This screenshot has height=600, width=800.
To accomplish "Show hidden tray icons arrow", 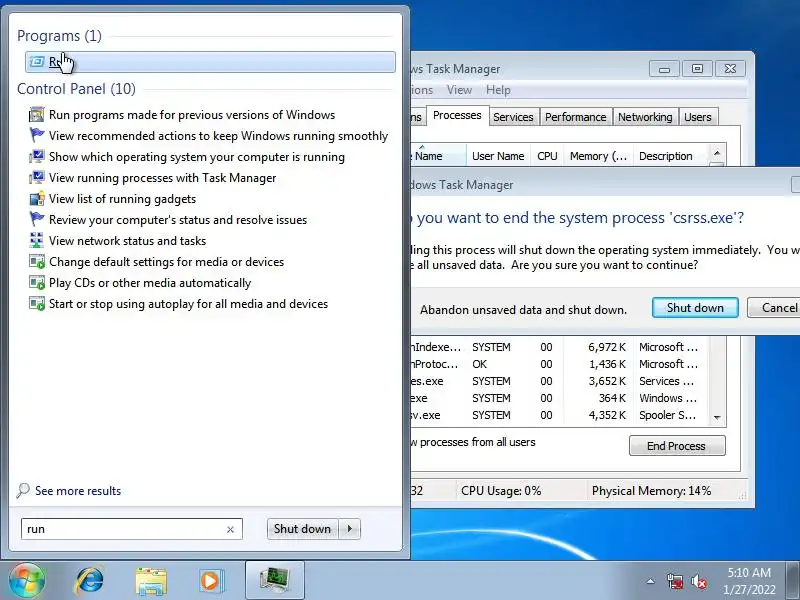I will pyautogui.click(x=651, y=581).
